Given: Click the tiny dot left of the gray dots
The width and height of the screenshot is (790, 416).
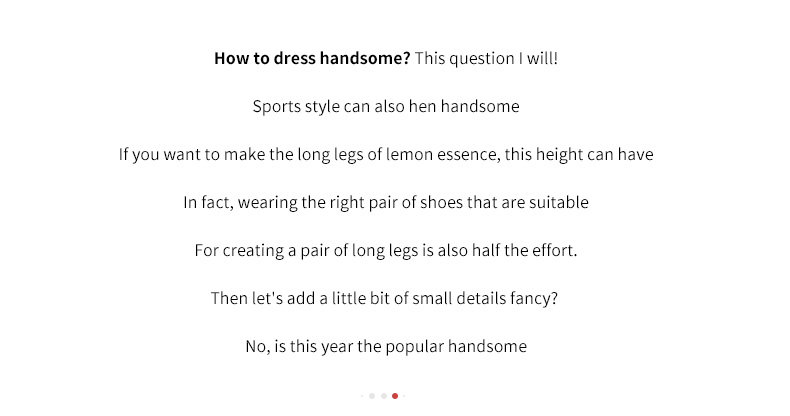Looking at the screenshot, I should pos(362,396).
